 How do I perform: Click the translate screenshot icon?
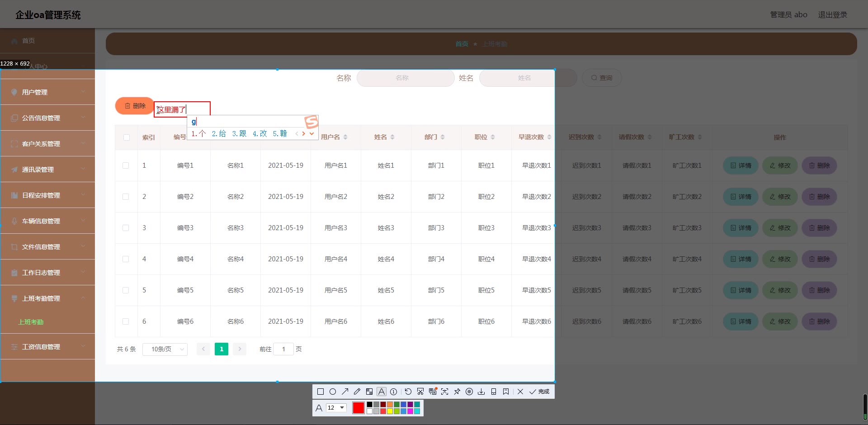(433, 392)
